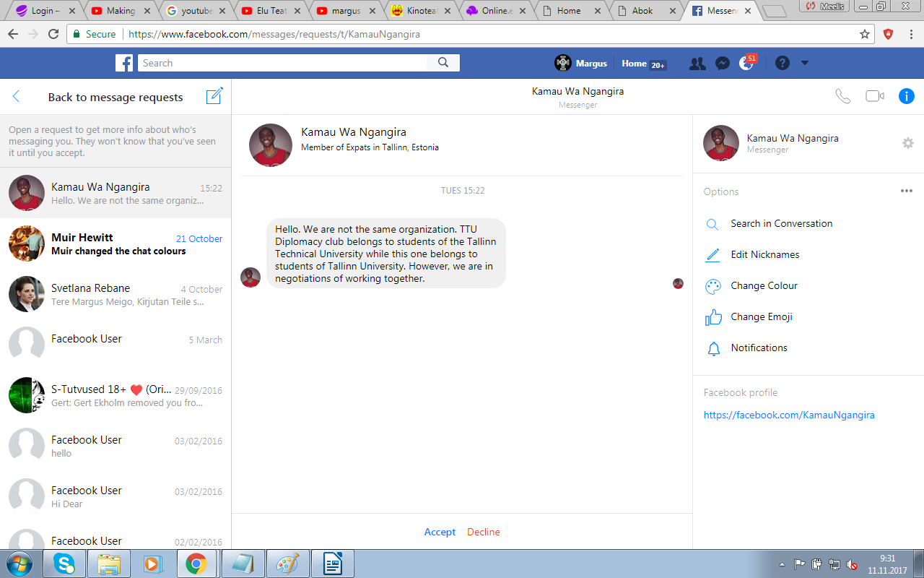Open Windows Start menu

point(19,564)
